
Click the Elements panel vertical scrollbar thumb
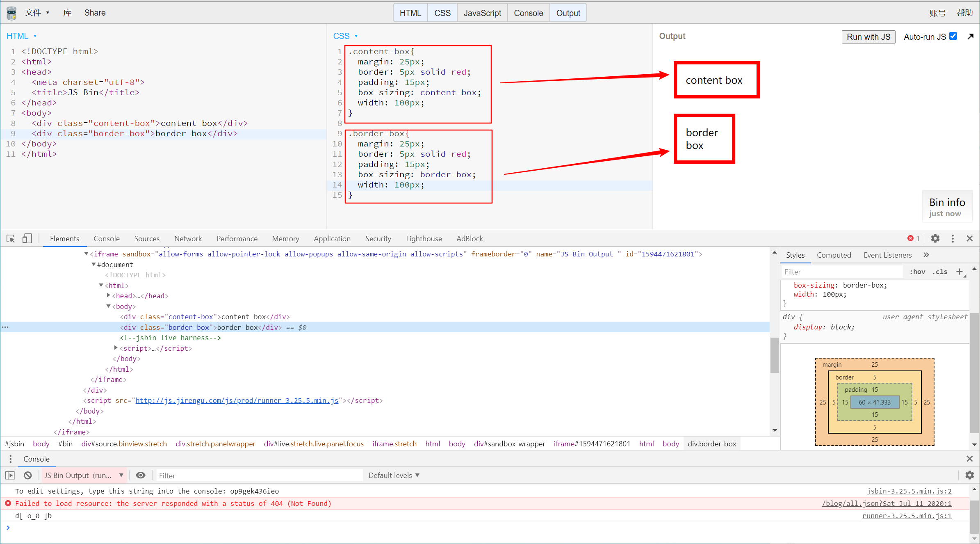pos(774,355)
